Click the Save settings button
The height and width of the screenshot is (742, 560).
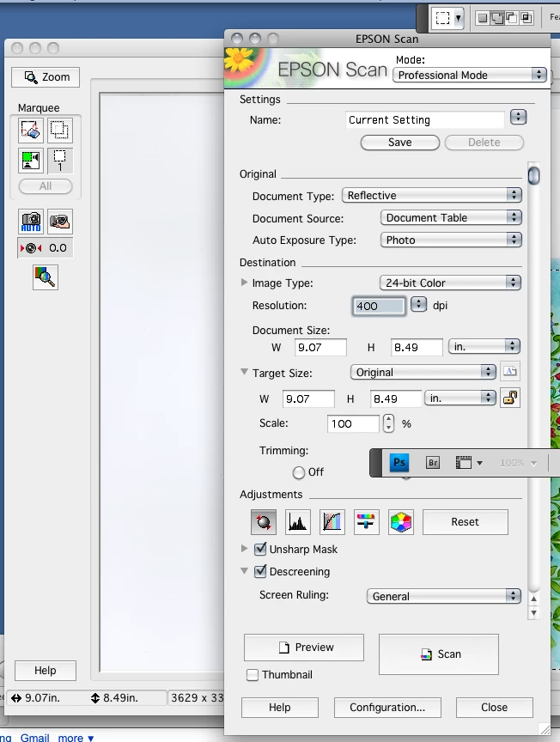pyautogui.click(x=400, y=143)
